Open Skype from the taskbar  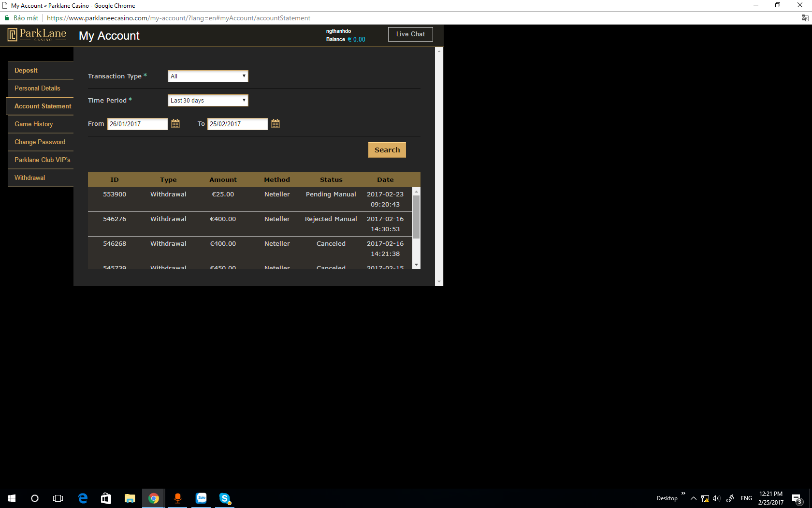coord(225,498)
